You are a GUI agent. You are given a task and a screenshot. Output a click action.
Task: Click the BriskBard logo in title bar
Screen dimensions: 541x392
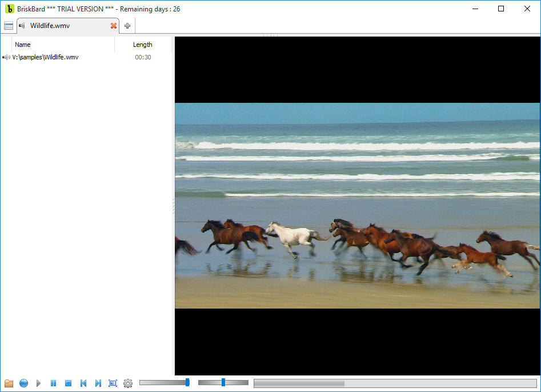point(9,9)
